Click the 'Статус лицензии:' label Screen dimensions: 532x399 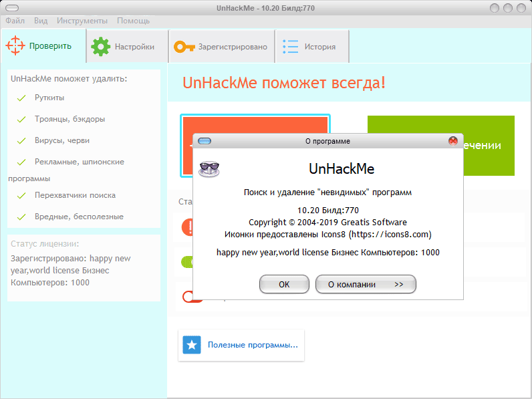(x=45, y=243)
